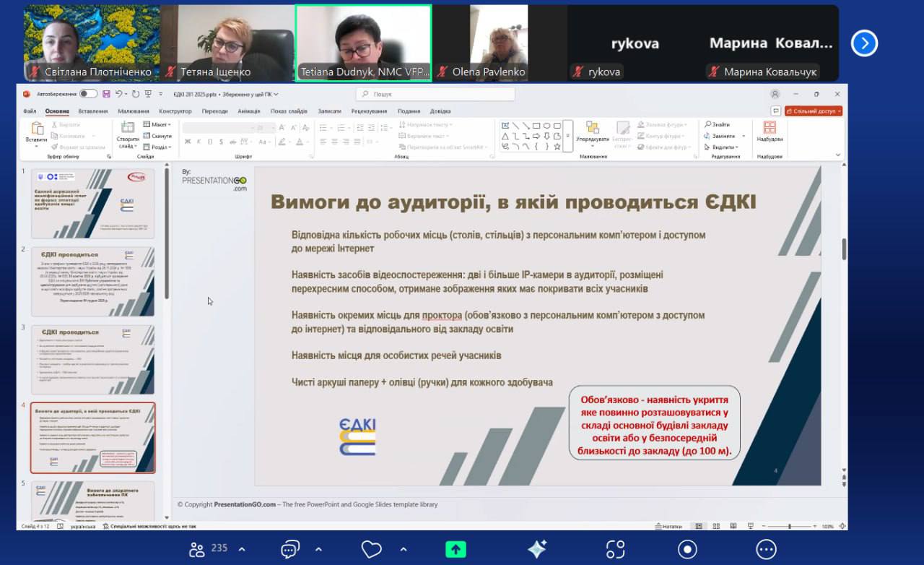The height and width of the screenshot is (565, 924).
Task: Click the українська language indicator
Action: click(x=82, y=526)
